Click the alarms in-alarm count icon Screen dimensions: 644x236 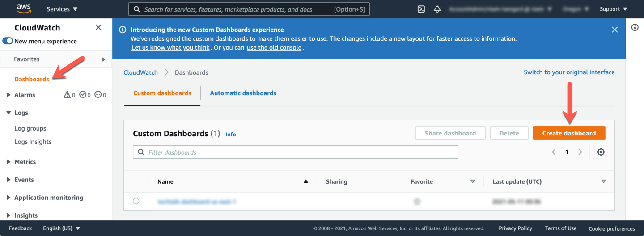coord(67,95)
